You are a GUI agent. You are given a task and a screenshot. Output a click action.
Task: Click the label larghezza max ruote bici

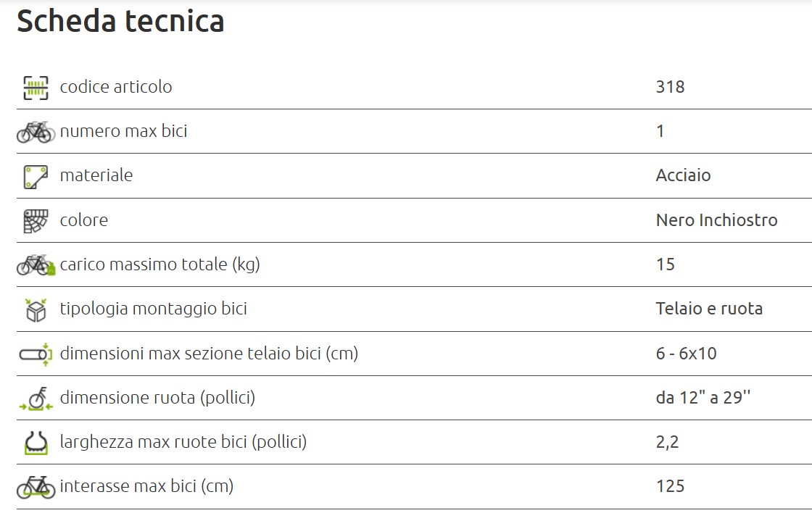(183, 442)
